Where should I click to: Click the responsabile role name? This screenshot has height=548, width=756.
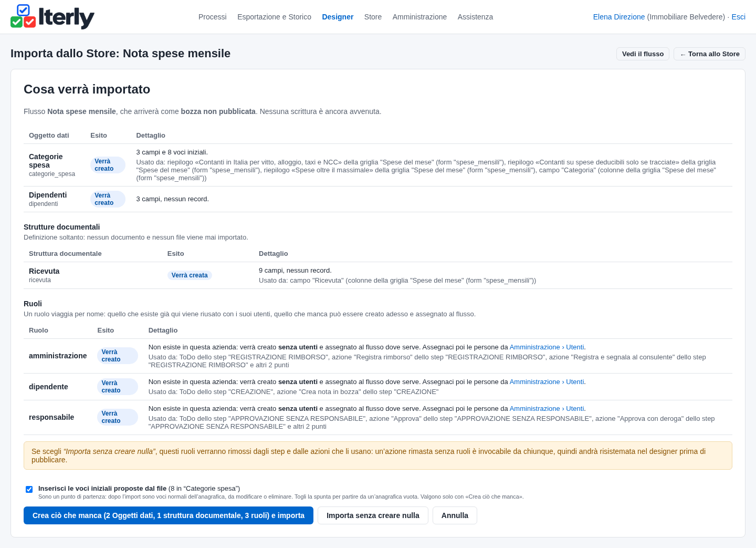pyautogui.click(x=51, y=417)
